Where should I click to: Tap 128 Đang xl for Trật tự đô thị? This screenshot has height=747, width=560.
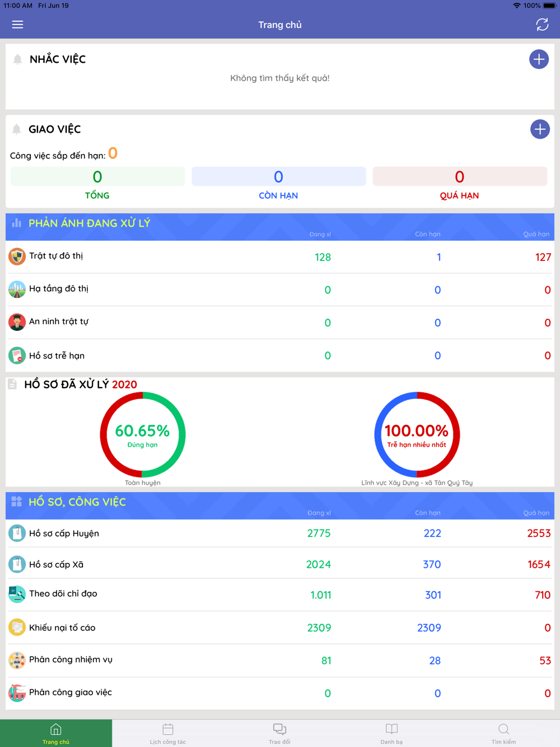point(323,258)
